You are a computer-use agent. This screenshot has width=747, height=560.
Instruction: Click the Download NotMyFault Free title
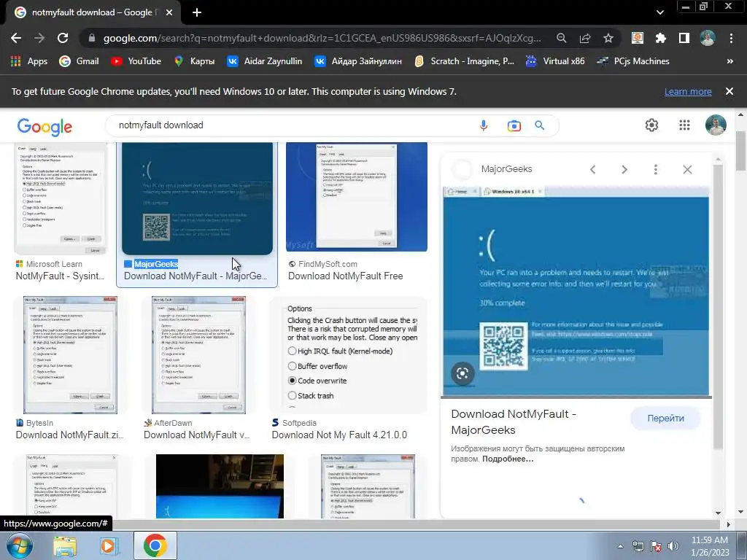pyautogui.click(x=345, y=276)
